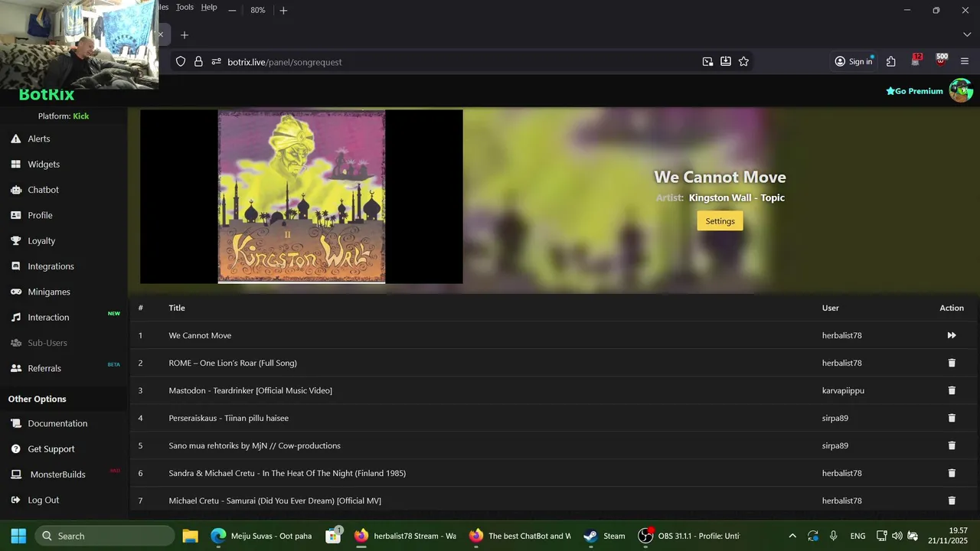Image resolution: width=980 pixels, height=551 pixels.
Task: Zoom in with plus beside 80%
Action: pos(283,11)
